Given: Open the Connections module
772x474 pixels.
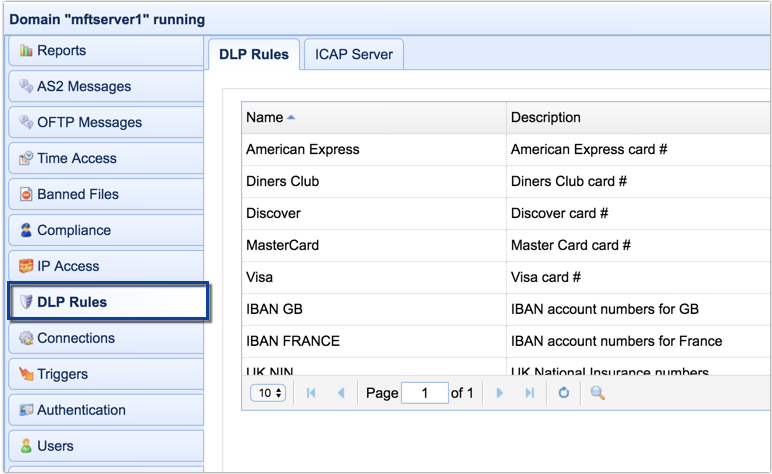Looking at the screenshot, I should pyautogui.click(x=106, y=338).
